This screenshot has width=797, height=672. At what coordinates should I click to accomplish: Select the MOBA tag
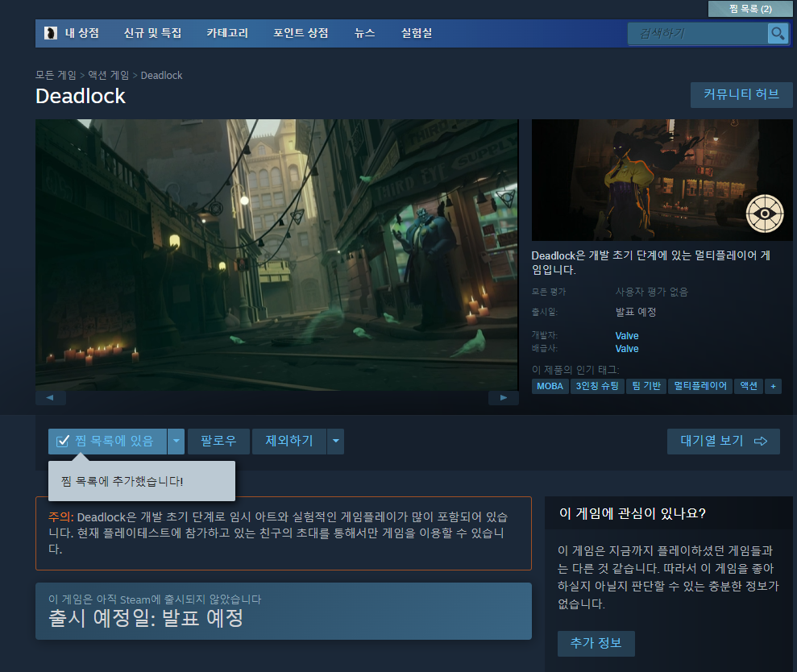pyautogui.click(x=550, y=386)
